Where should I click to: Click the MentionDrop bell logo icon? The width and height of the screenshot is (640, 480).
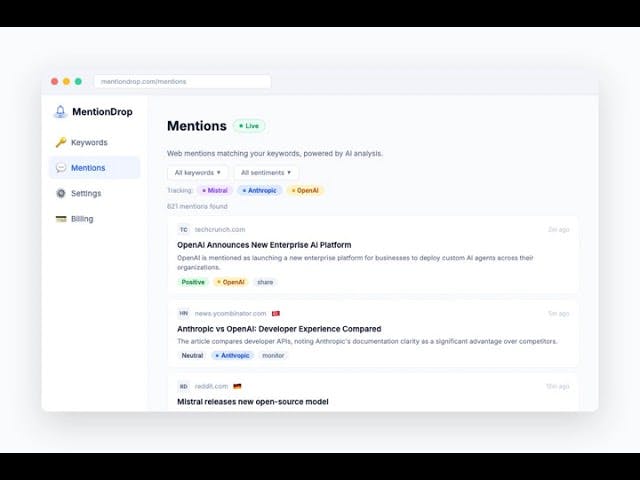60,111
